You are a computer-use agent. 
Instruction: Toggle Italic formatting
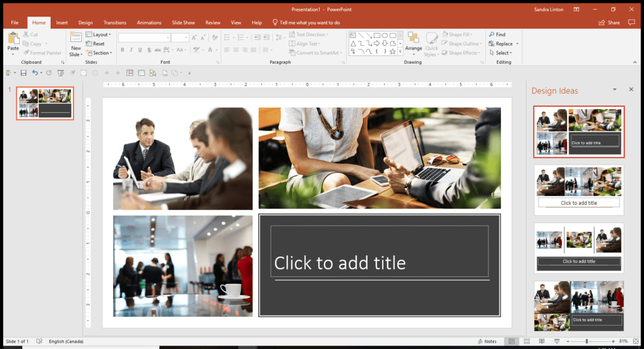tap(130, 50)
